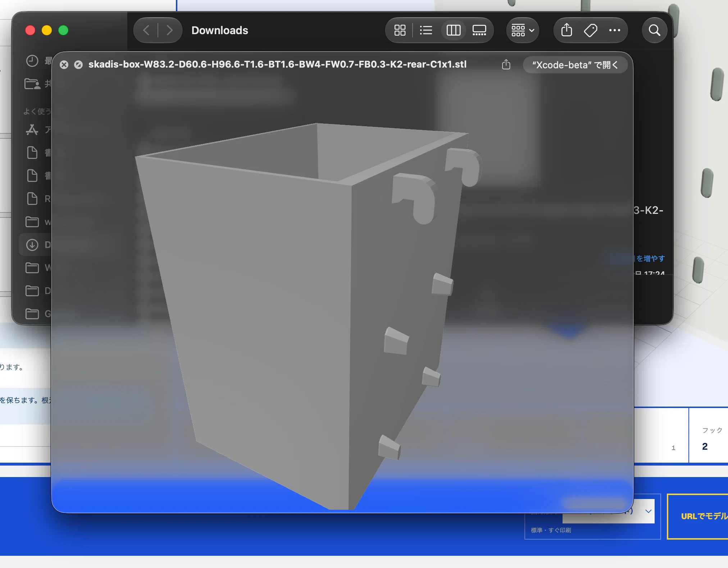
Task: Switch Finder to list view
Action: click(x=426, y=30)
